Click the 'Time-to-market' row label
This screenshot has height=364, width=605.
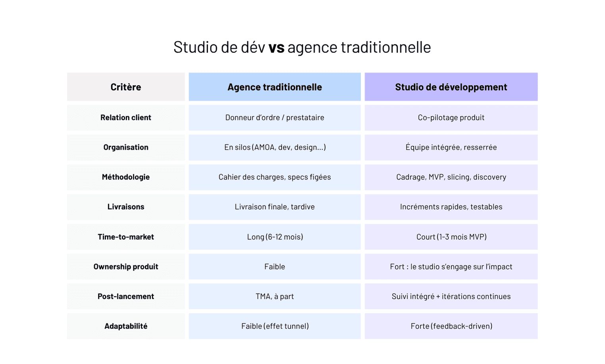pos(125,237)
